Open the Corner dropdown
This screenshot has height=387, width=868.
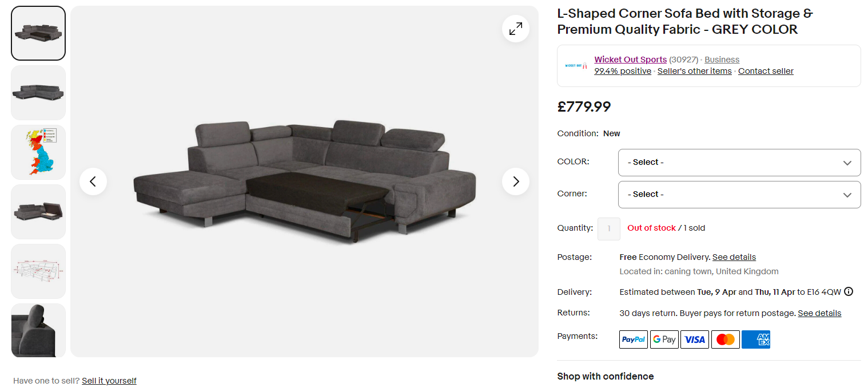(739, 195)
